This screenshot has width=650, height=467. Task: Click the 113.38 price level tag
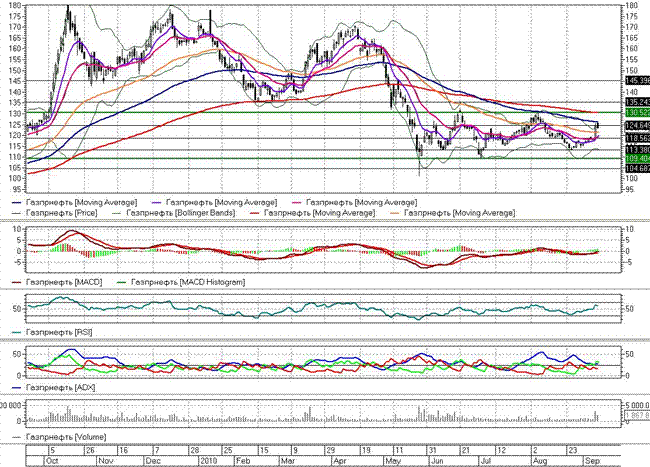click(637, 150)
